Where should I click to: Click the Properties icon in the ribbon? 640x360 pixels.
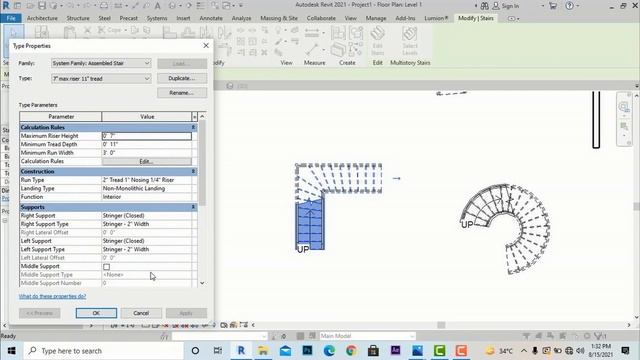42,32
